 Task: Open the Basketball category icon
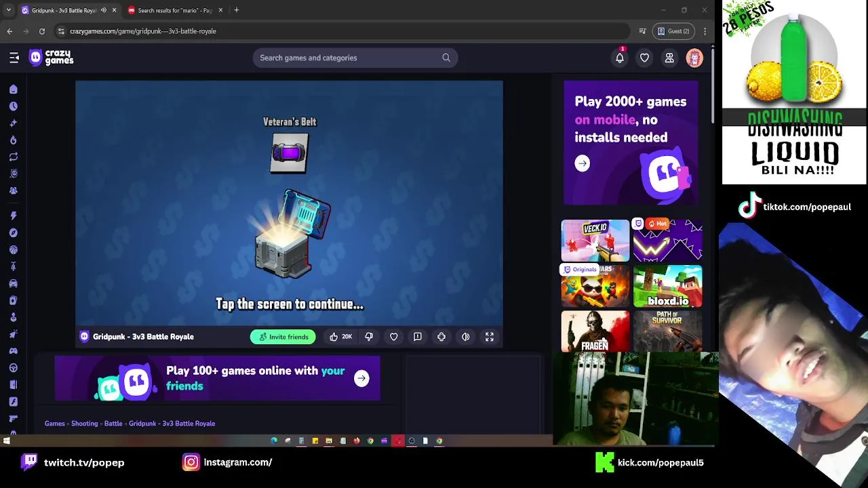tap(13, 249)
